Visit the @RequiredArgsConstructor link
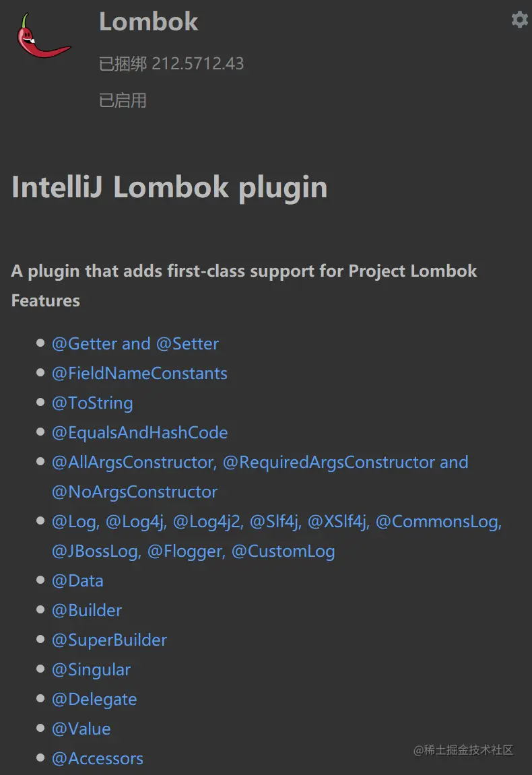532x775 pixels. tap(329, 462)
